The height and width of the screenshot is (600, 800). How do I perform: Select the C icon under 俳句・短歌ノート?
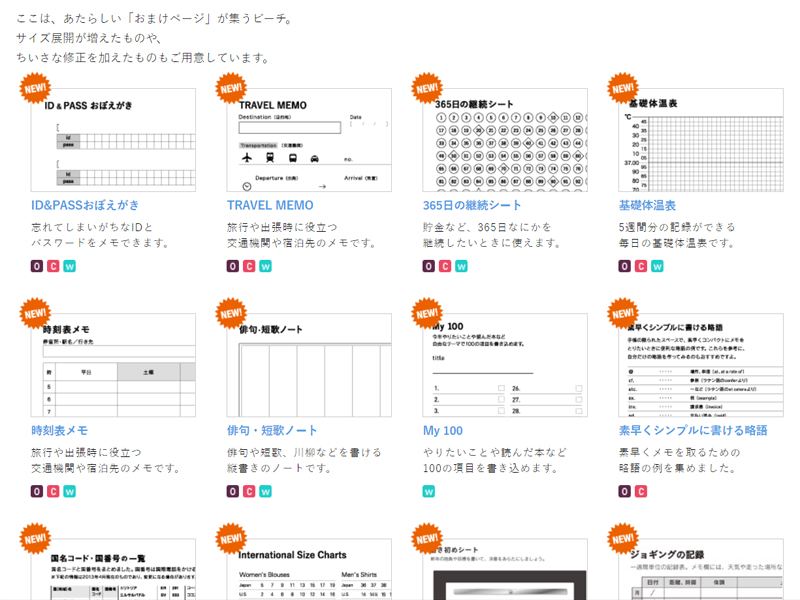[x=249, y=491]
